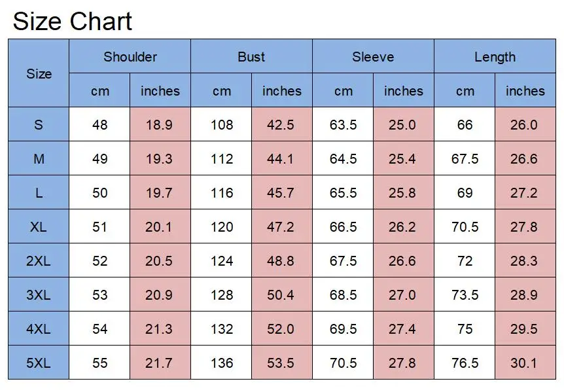Select the S size row label
Viewport: 564px width, 392px height.
tap(39, 124)
